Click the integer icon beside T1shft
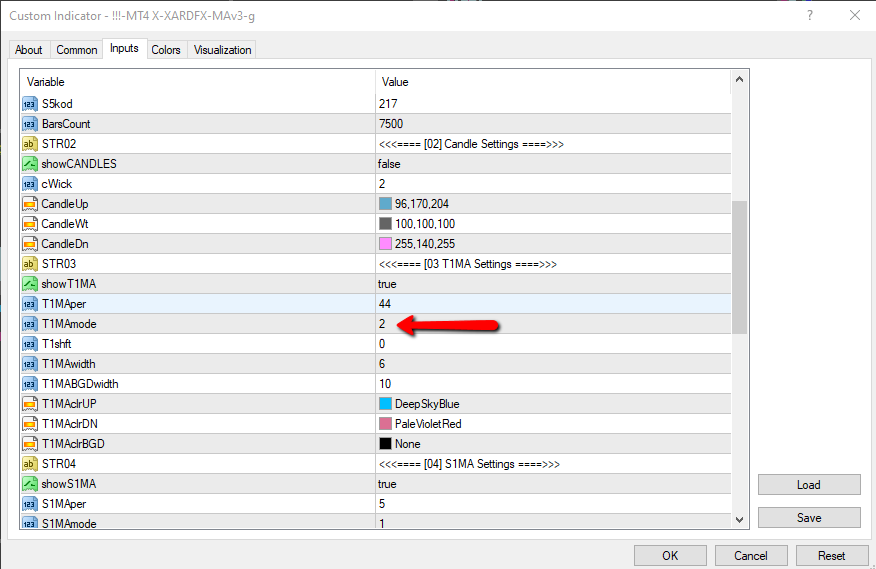This screenshot has height=569, width=876. [30, 344]
